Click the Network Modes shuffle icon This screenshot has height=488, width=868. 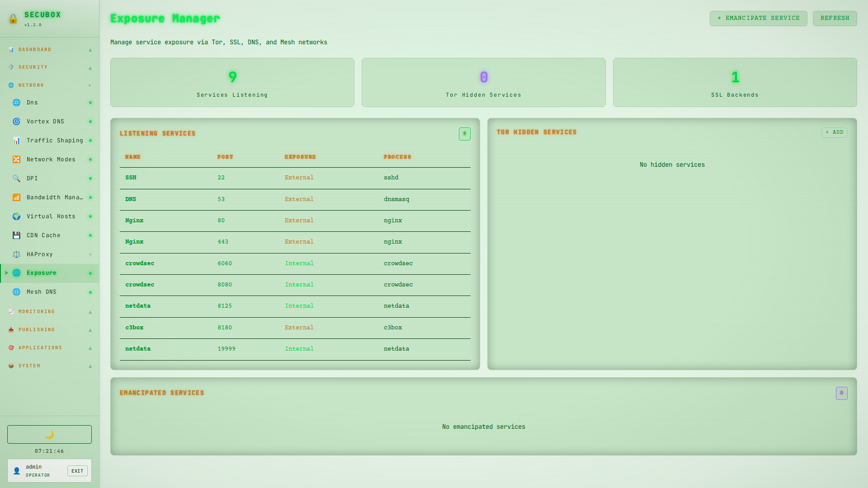pyautogui.click(x=16, y=160)
